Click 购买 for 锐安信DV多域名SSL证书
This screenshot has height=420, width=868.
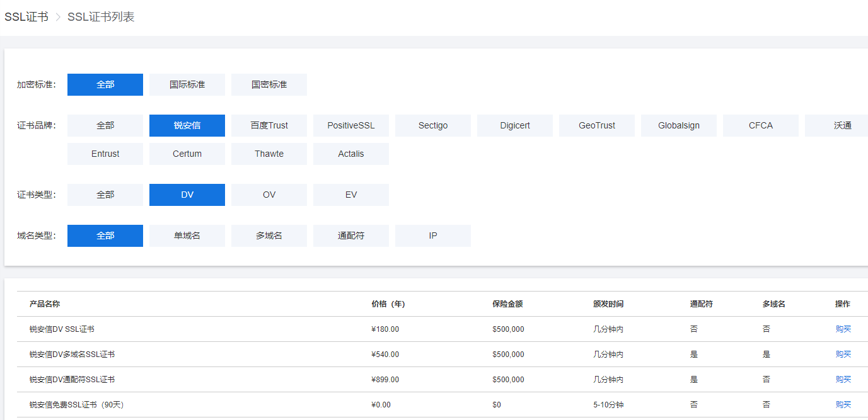coord(843,354)
